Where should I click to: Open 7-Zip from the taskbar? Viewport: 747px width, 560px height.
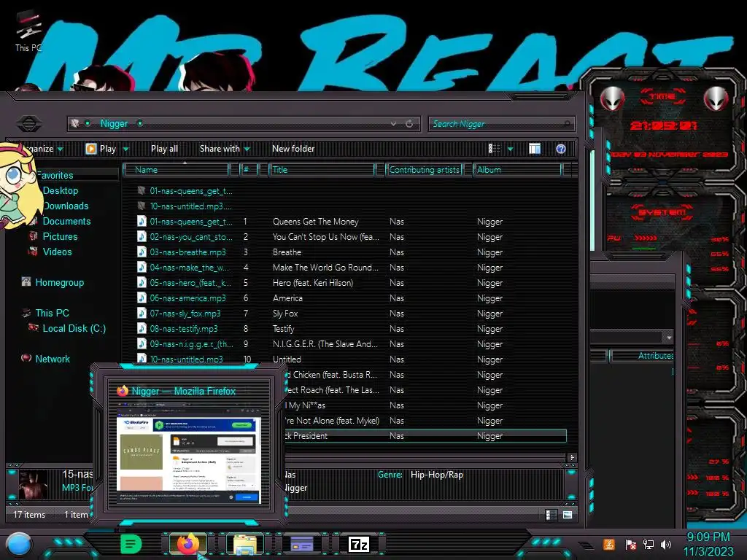[359, 544]
